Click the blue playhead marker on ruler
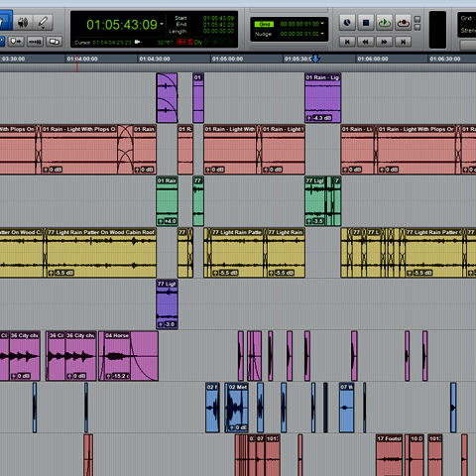The width and height of the screenshot is (476, 476). (x=315, y=59)
